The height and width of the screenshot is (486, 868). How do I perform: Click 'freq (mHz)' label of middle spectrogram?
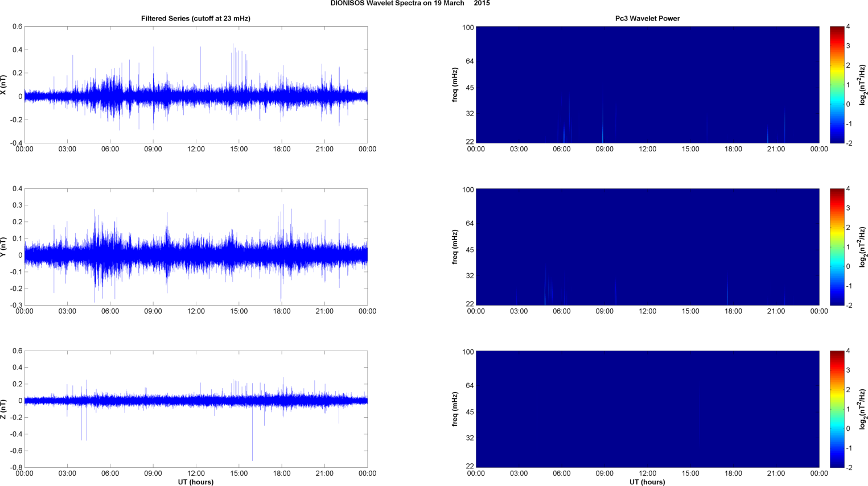(455, 247)
